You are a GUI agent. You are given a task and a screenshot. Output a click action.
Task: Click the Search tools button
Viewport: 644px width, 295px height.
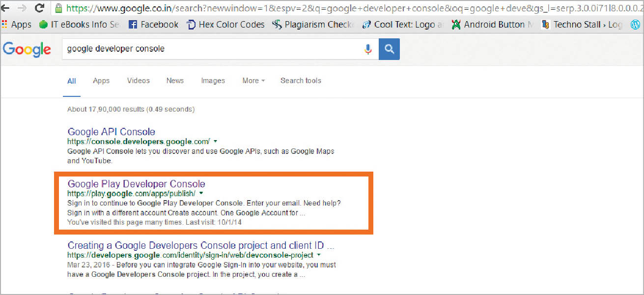(301, 81)
